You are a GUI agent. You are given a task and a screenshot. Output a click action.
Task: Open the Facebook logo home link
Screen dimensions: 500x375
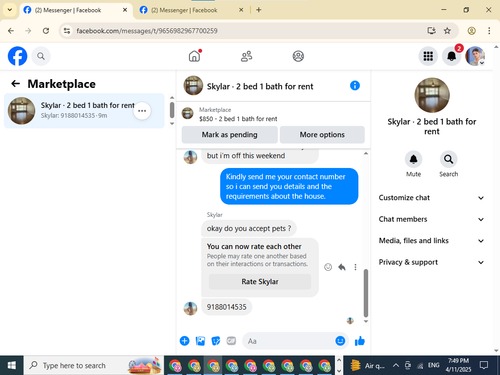17,56
